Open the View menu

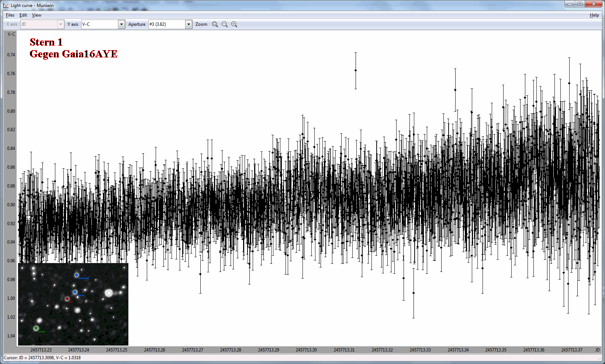coord(37,15)
